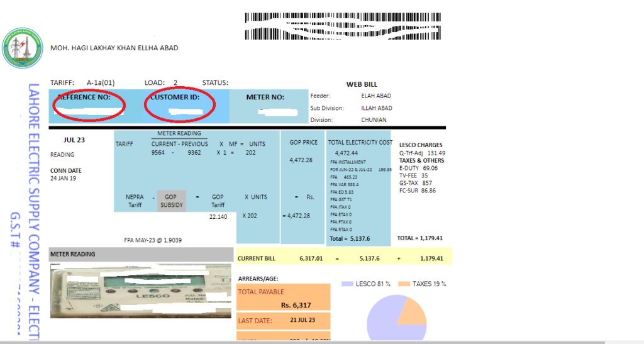Select the GOP tariff rate '22.140'
This screenshot has width=644, height=344.
click(x=218, y=217)
